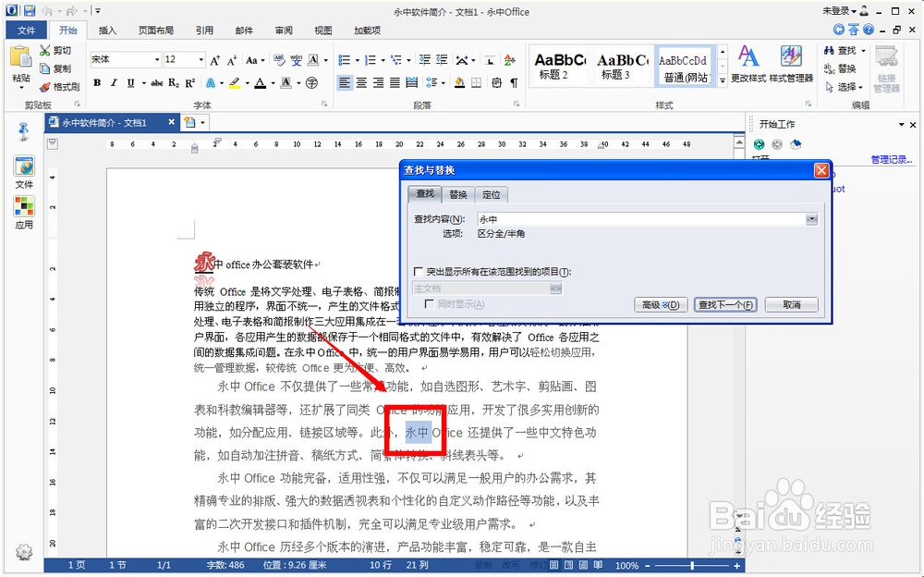The width and height of the screenshot is (924, 577).
Task: Open the 选择 dropdown in editing group
Action: pos(844,87)
